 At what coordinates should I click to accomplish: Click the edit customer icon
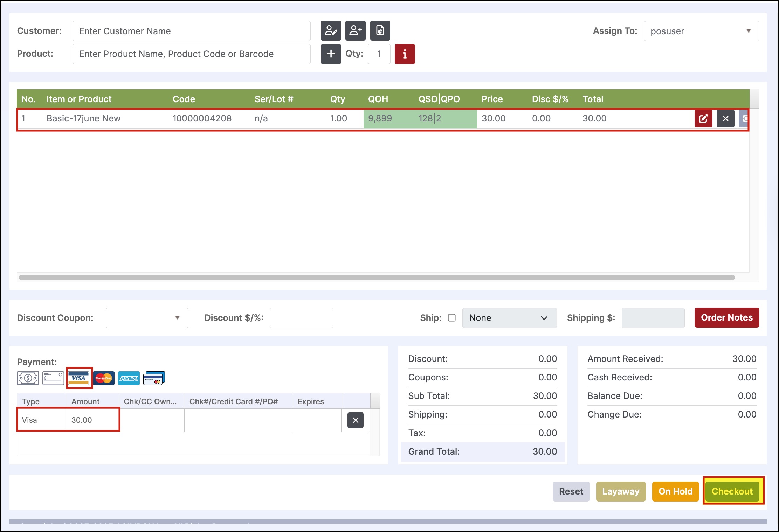331,31
